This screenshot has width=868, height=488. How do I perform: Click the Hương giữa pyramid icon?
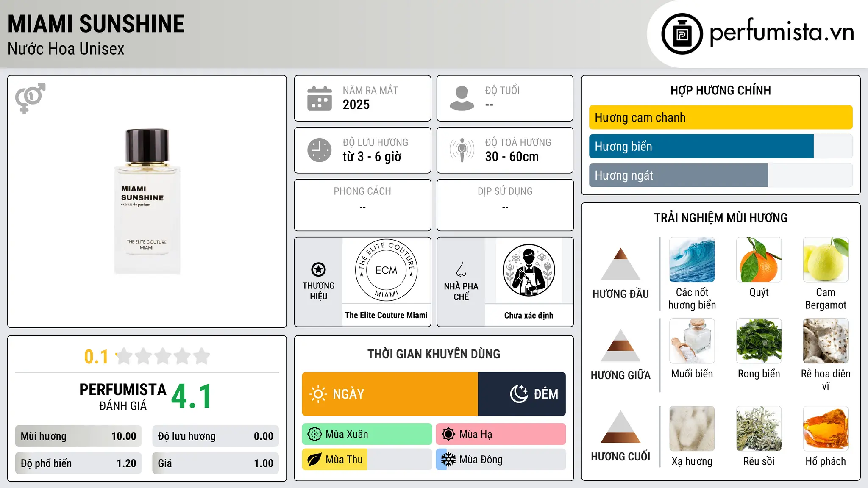point(620,345)
